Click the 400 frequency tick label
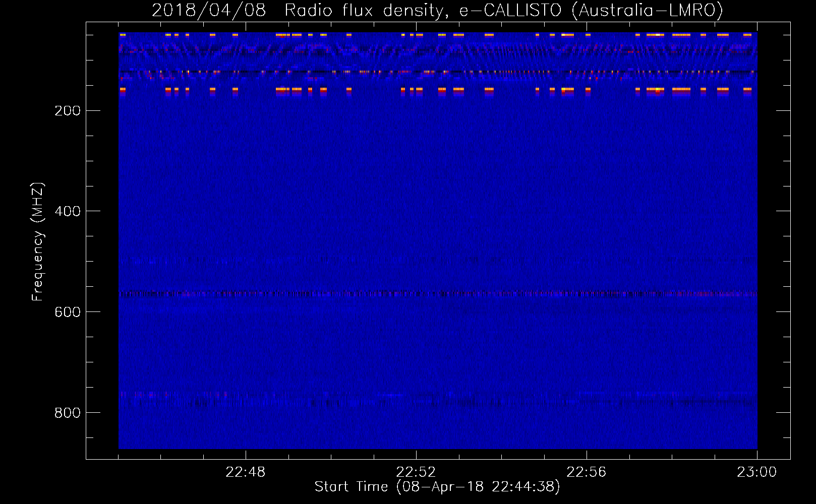The image size is (816, 504). (68, 212)
